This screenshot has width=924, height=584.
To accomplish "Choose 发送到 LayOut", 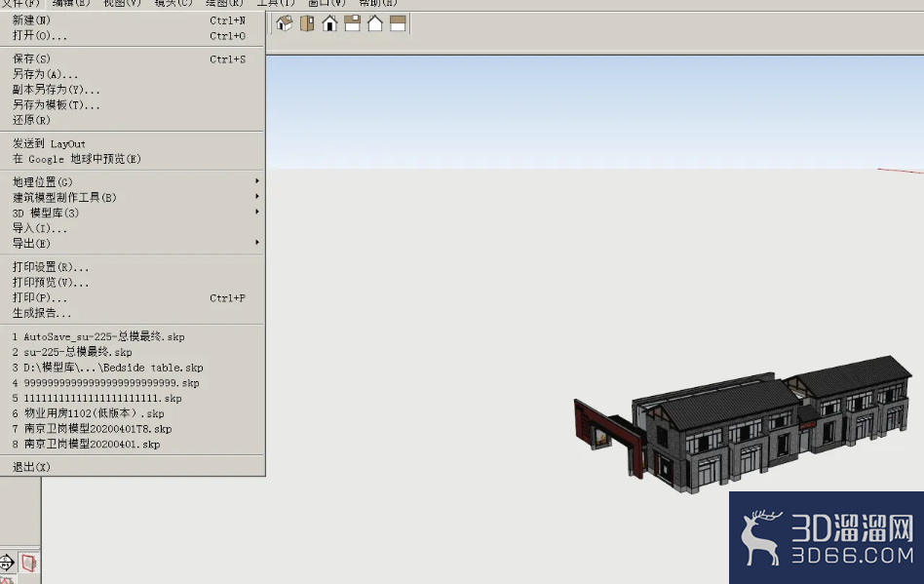I will (132, 143).
